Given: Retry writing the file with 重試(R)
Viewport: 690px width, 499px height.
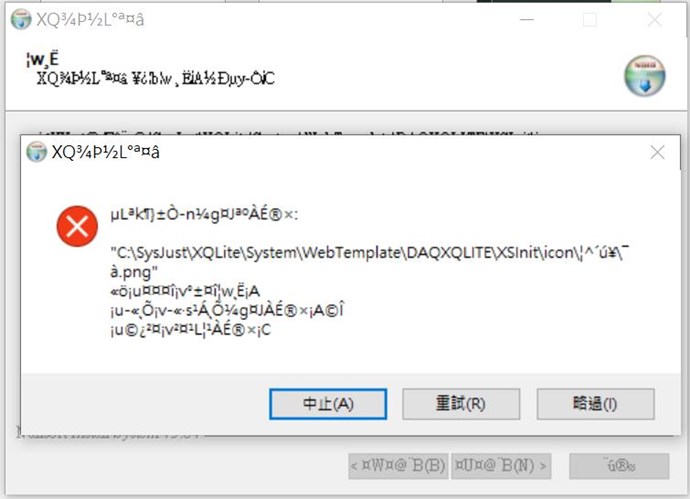Looking at the screenshot, I should point(461,404).
